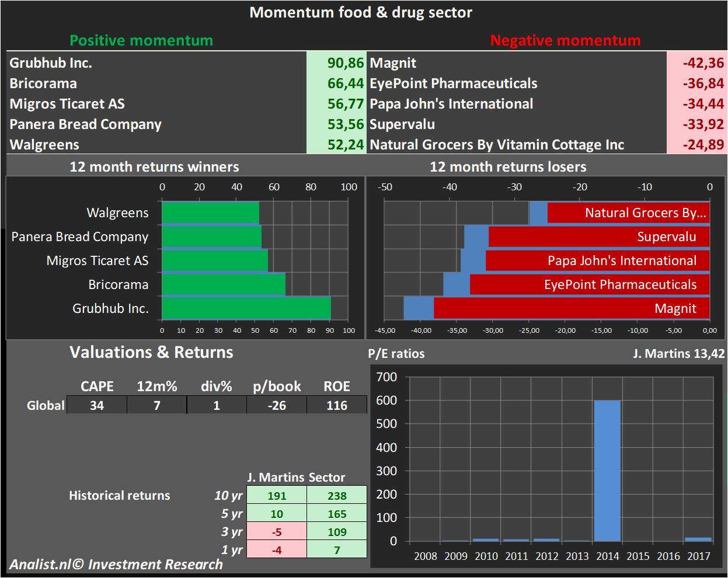Click the J. Martins 3 yr return -5
Image resolution: width=728 pixels, height=578 pixels.
click(277, 532)
